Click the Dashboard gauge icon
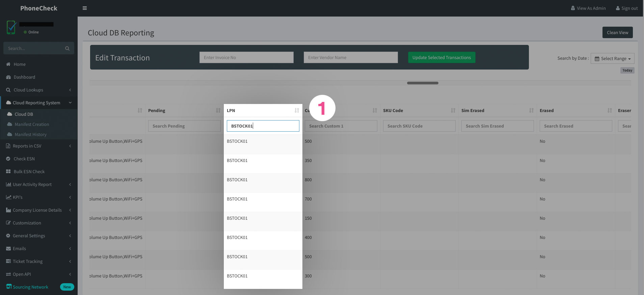 (8, 77)
